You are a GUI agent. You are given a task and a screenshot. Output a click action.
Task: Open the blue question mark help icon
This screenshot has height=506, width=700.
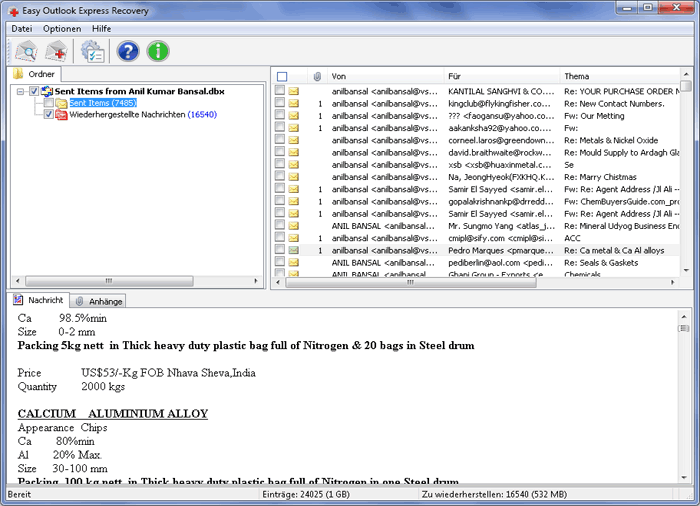(128, 51)
